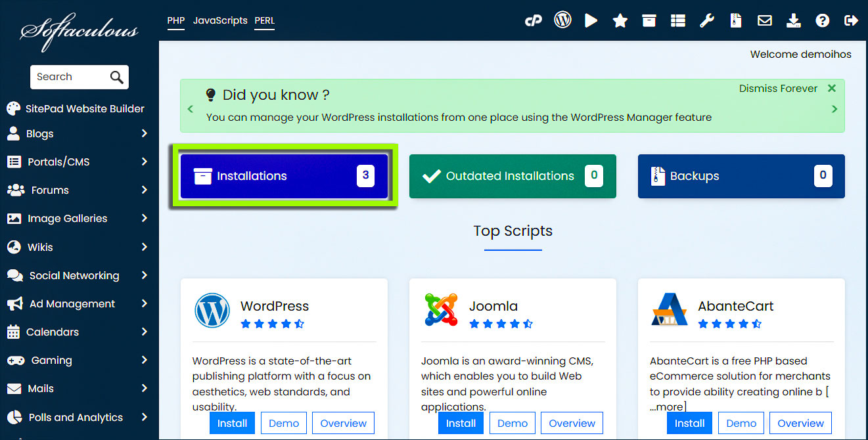Open the zip-file backups icon in top bar
This screenshot has height=440, width=868.
click(x=736, y=21)
